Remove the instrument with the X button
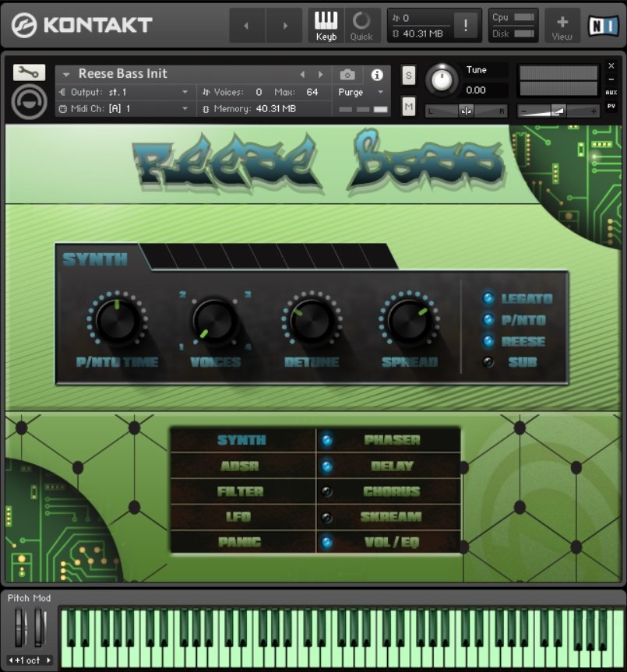The width and height of the screenshot is (627, 672). [x=611, y=65]
